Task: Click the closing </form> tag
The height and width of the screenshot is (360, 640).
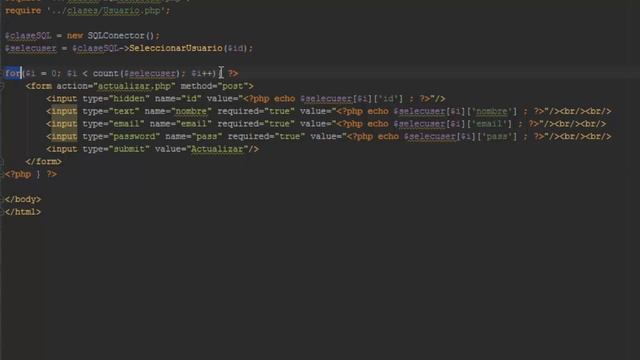Action: coord(44,162)
